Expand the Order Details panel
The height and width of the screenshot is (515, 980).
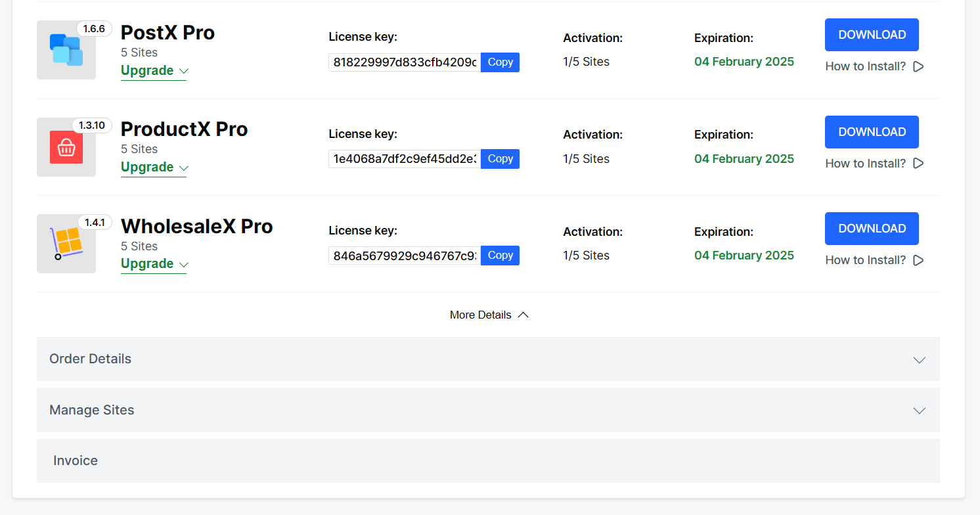pyautogui.click(x=489, y=359)
